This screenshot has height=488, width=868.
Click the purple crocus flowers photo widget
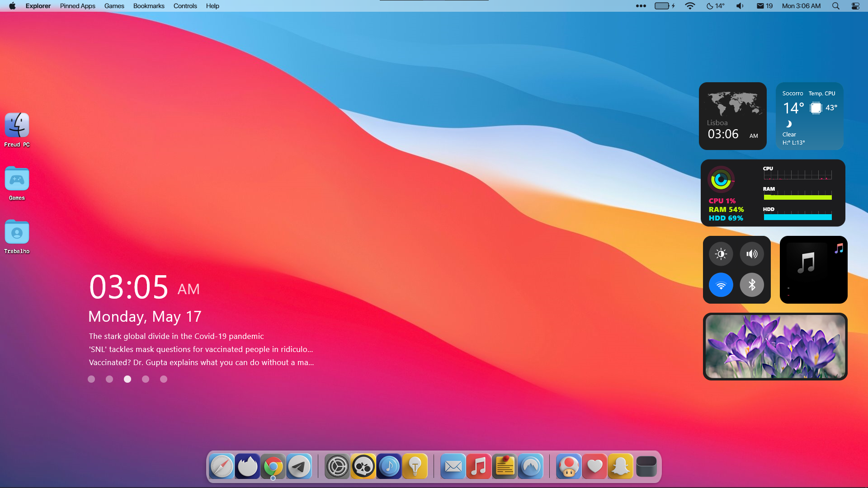coord(775,347)
